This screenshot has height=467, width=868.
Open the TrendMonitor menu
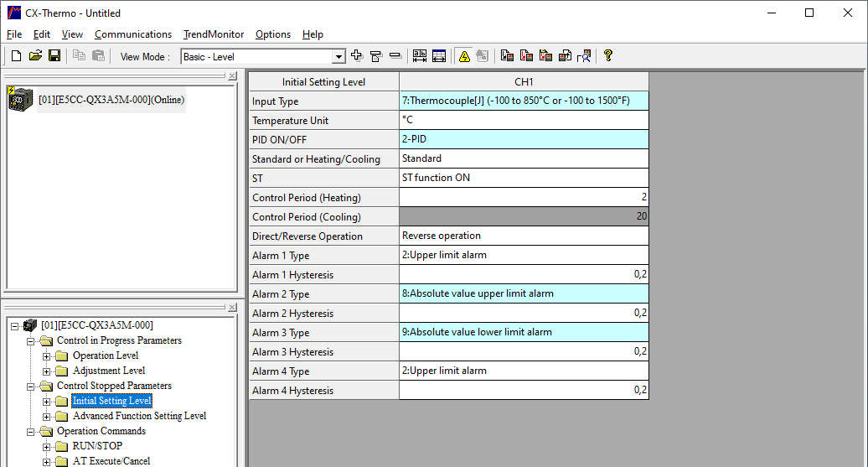coord(213,34)
